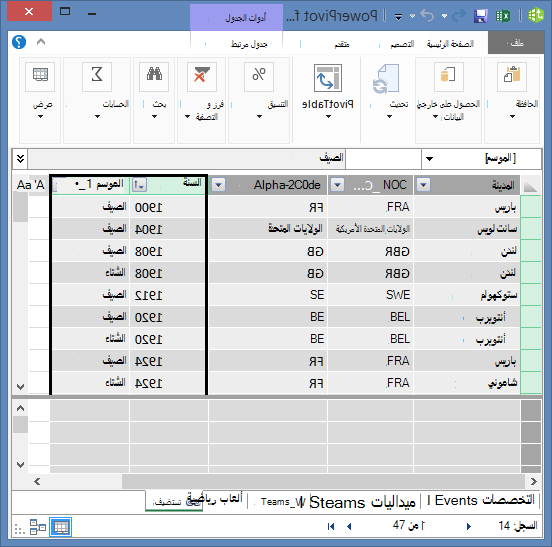This screenshot has width=552, height=547.
Task: Switch to Data view in status bar
Action: pos(61,527)
